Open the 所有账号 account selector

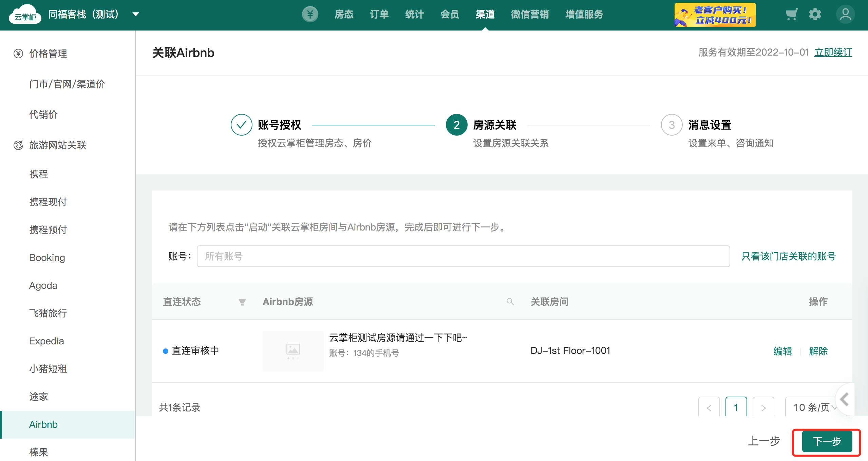tap(463, 256)
